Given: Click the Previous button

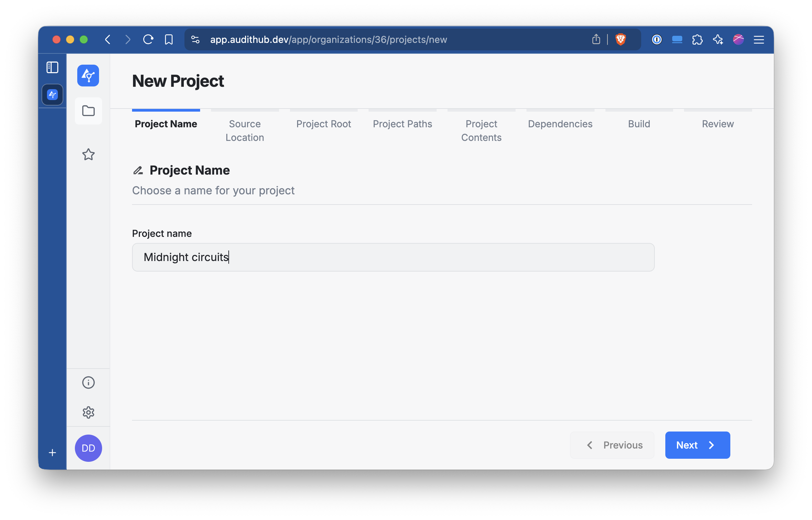Looking at the screenshot, I should point(612,445).
